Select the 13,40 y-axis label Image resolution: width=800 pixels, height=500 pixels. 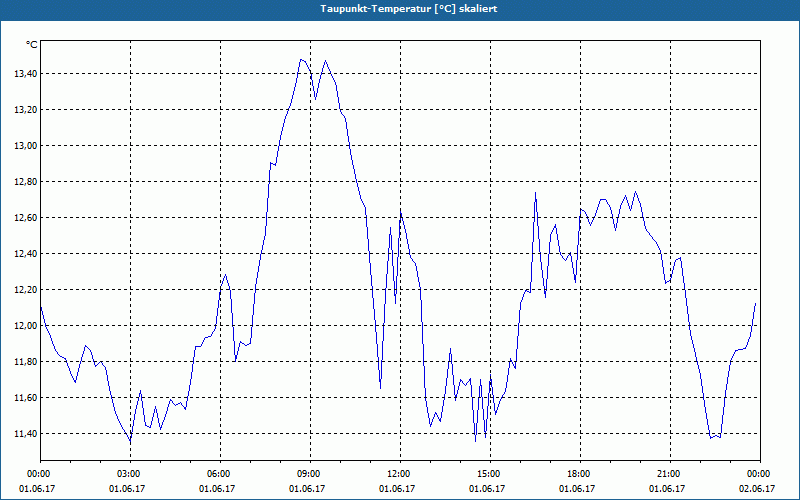[25, 74]
